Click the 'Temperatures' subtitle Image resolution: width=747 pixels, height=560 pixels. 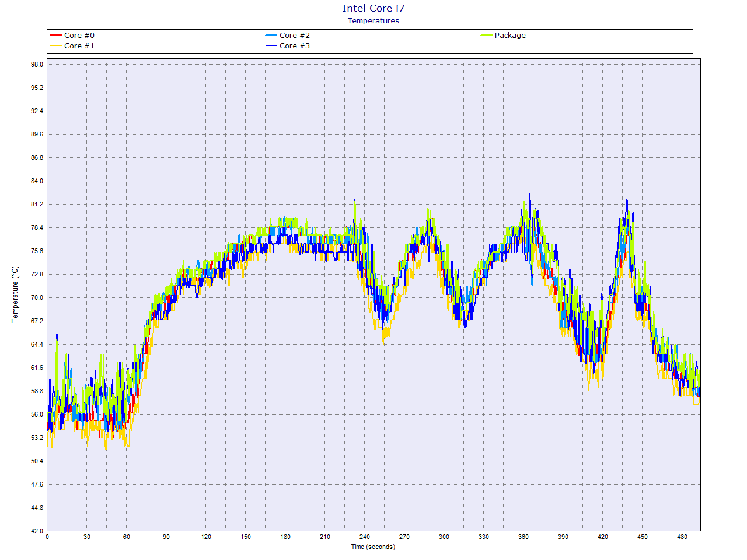coord(373,21)
